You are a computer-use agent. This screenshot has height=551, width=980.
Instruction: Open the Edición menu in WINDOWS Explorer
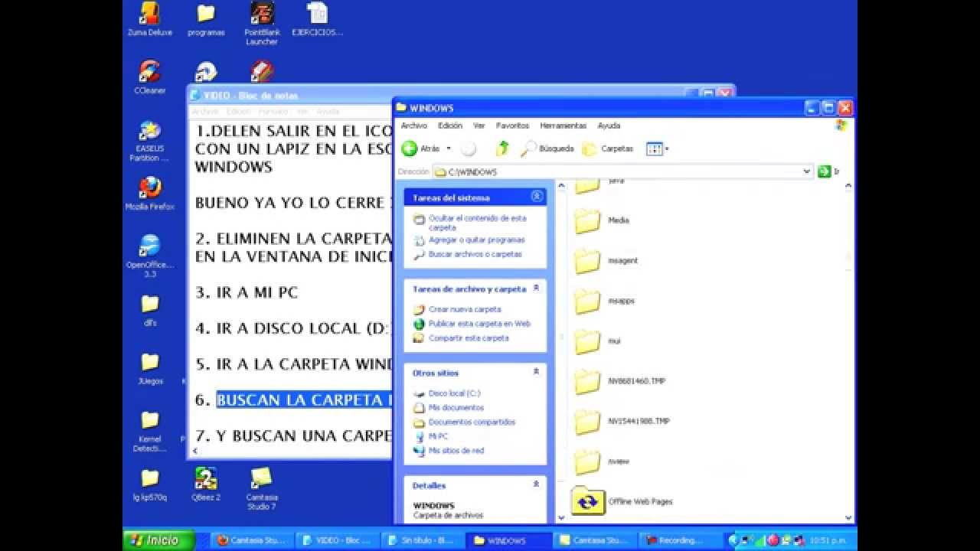(450, 126)
